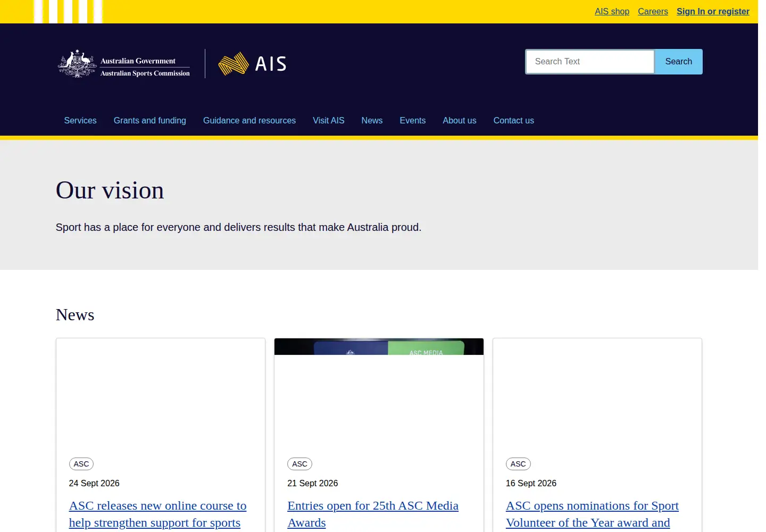The width and height of the screenshot is (766, 532).
Task: Click the date '16 Sept 2026'
Action: [x=531, y=484]
